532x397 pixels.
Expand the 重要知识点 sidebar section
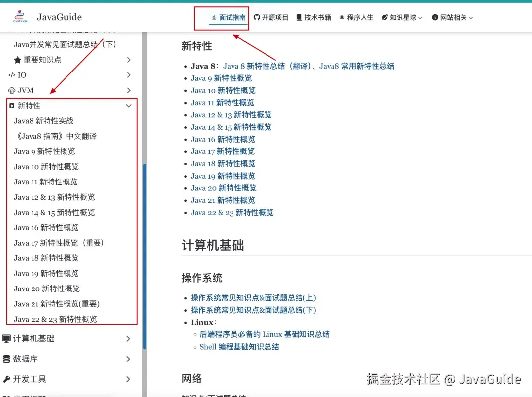pos(129,60)
